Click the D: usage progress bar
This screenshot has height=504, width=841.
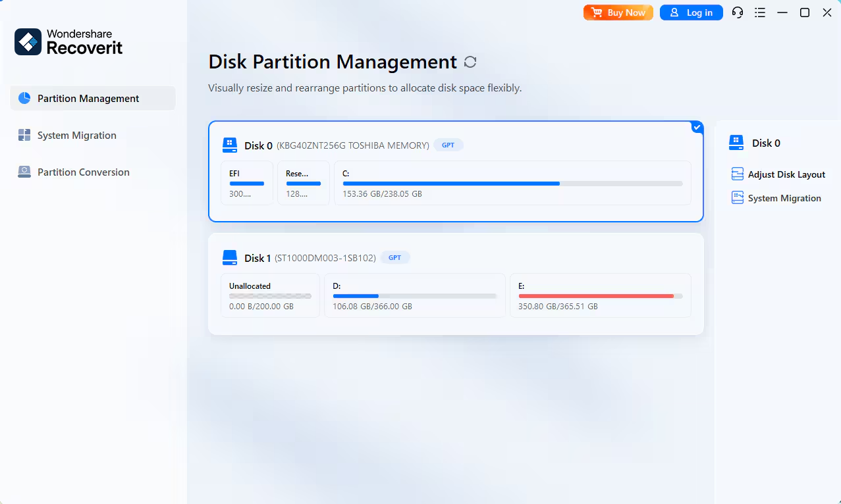click(414, 296)
